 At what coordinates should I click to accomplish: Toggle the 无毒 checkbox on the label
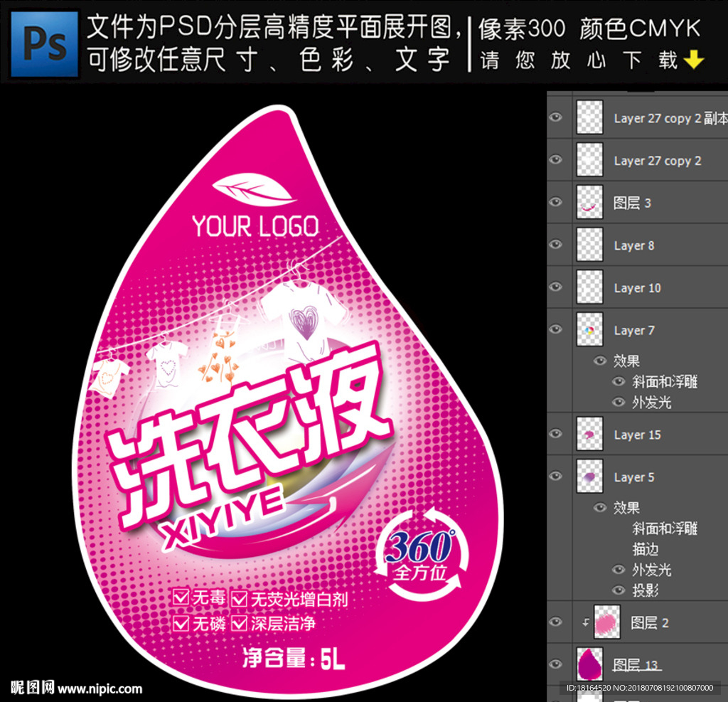point(181,597)
